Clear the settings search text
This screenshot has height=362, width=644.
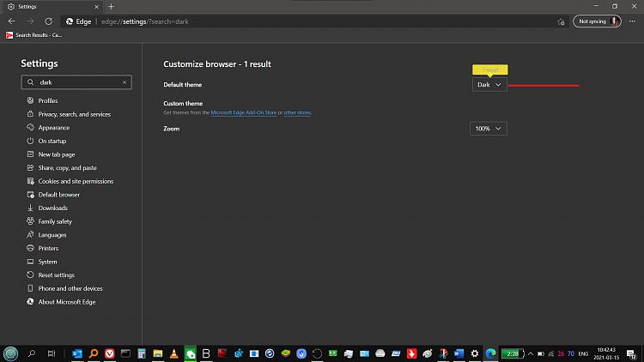(125, 82)
